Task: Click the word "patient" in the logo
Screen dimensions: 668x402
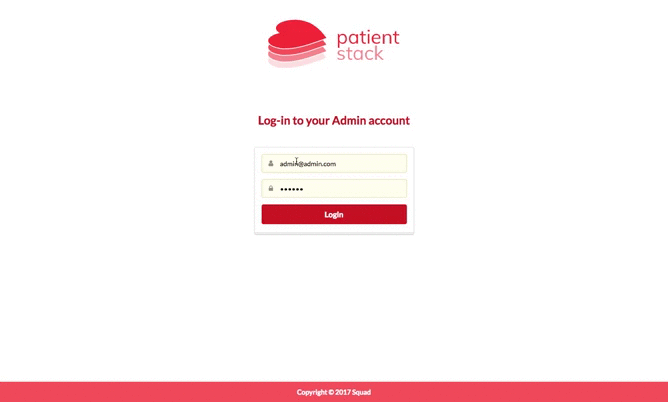Action: point(368,38)
